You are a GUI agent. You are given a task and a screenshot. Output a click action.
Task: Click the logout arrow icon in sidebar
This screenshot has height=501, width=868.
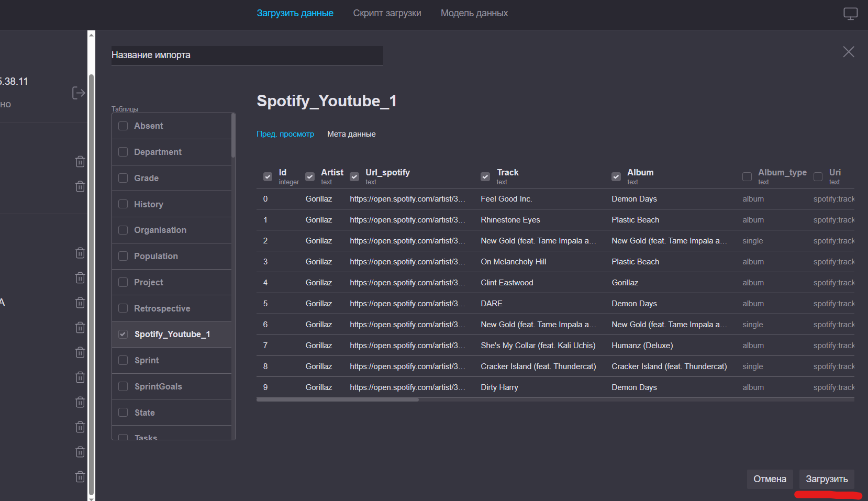tap(79, 93)
